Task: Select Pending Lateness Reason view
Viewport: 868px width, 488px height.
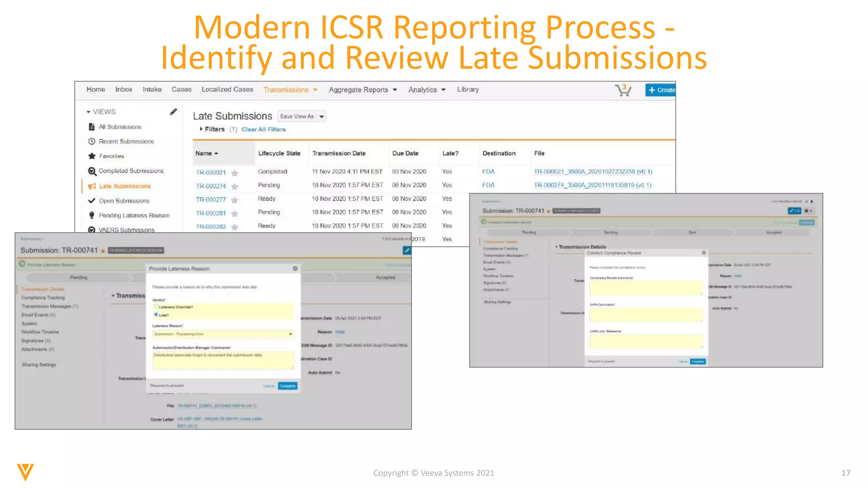Action: 134,215
